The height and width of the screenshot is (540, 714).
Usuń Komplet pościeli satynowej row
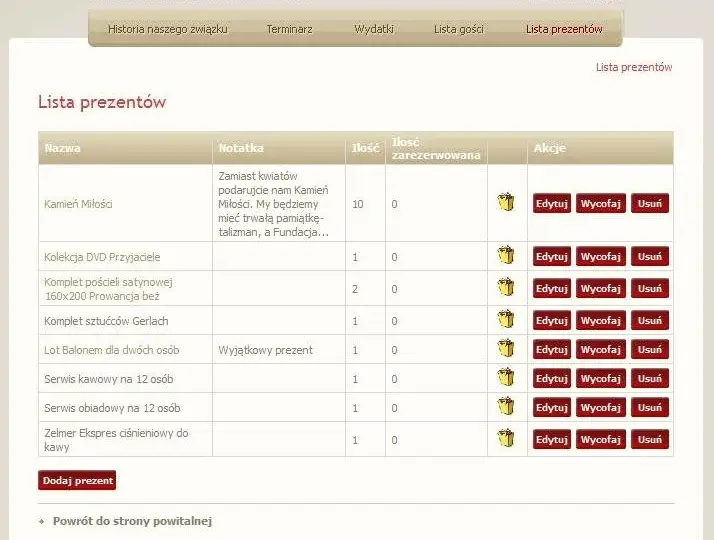[x=650, y=289]
